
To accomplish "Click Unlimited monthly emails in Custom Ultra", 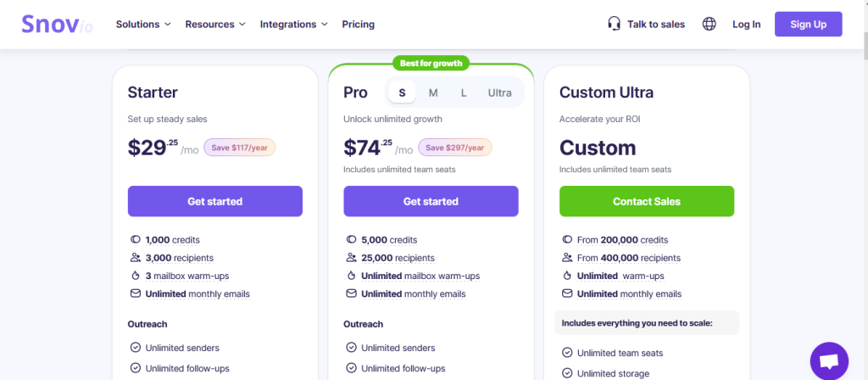I will click(x=630, y=293).
